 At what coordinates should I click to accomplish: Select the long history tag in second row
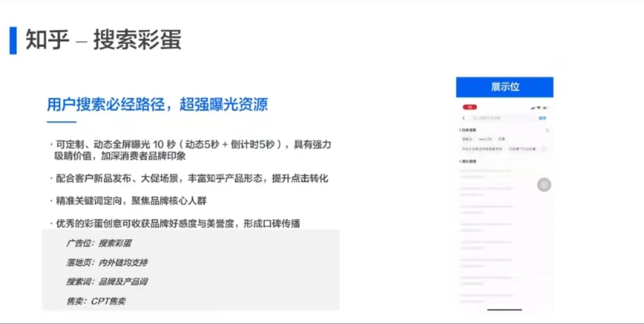pos(482,148)
